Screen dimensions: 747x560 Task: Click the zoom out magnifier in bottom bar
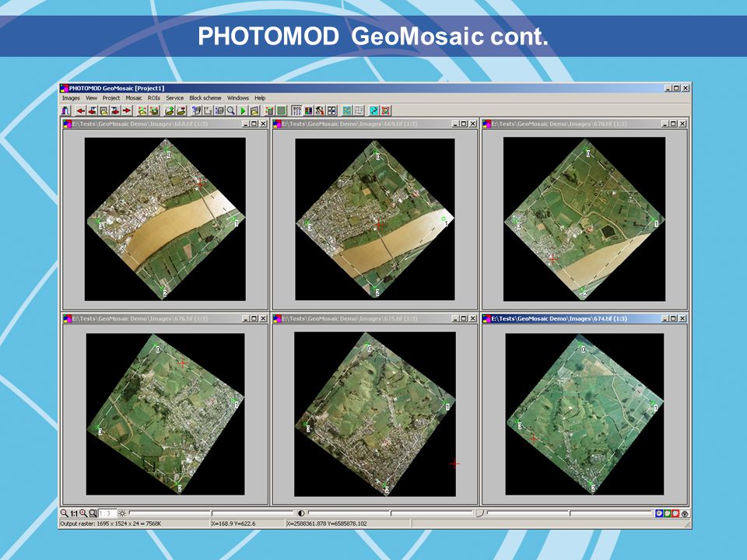[x=64, y=513]
